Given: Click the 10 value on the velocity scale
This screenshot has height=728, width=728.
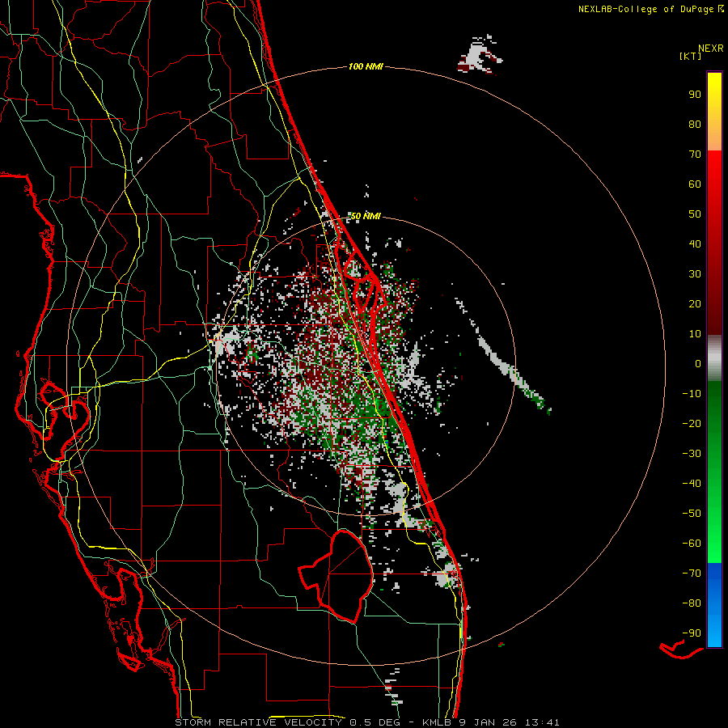Looking at the screenshot, I should coord(695,334).
